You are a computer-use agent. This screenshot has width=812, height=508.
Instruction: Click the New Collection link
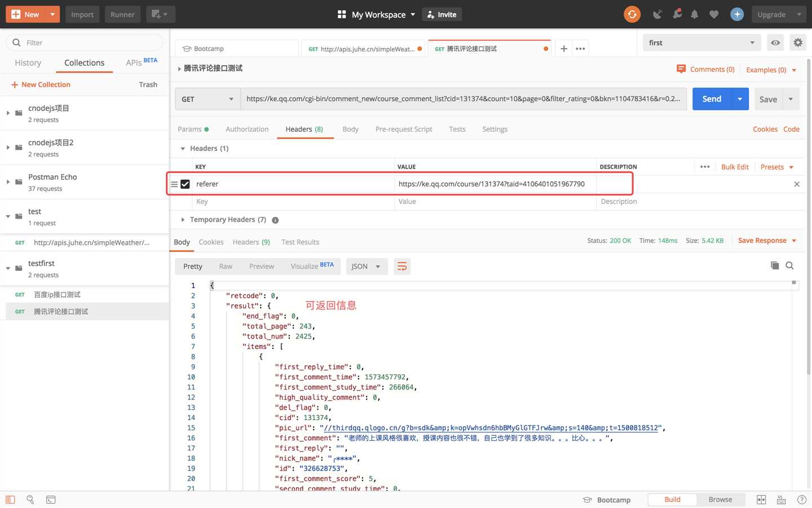click(41, 85)
